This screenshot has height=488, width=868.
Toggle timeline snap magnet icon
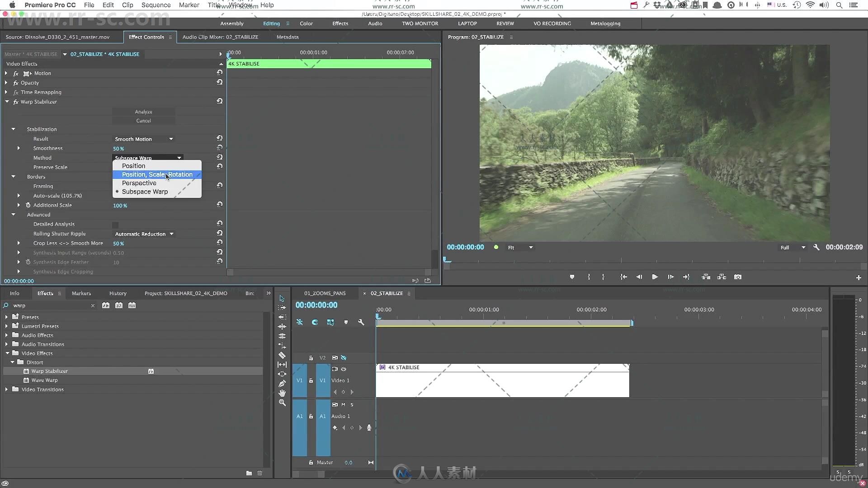[315, 322]
